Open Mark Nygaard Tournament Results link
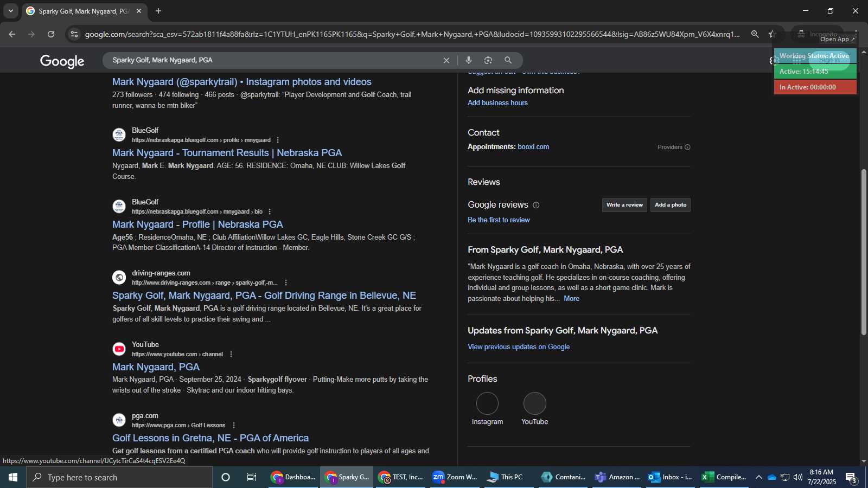Screen dimensions: 868x488 tap(227, 153)
